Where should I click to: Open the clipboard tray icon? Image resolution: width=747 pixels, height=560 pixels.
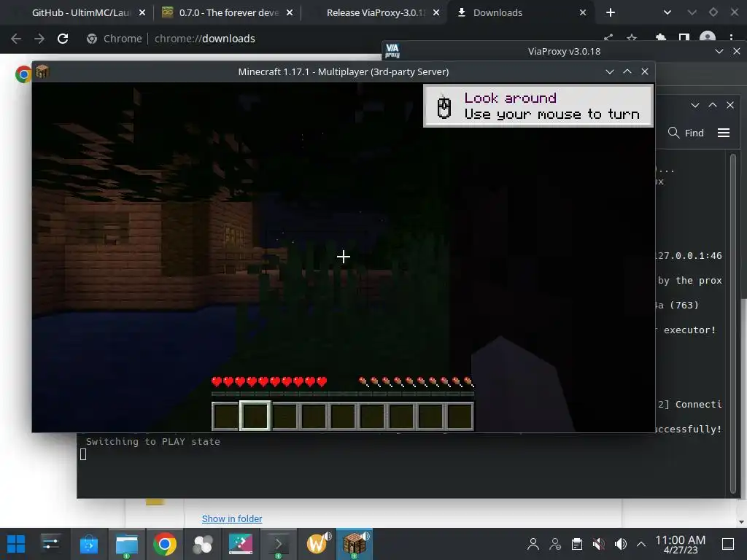[577, 544]
